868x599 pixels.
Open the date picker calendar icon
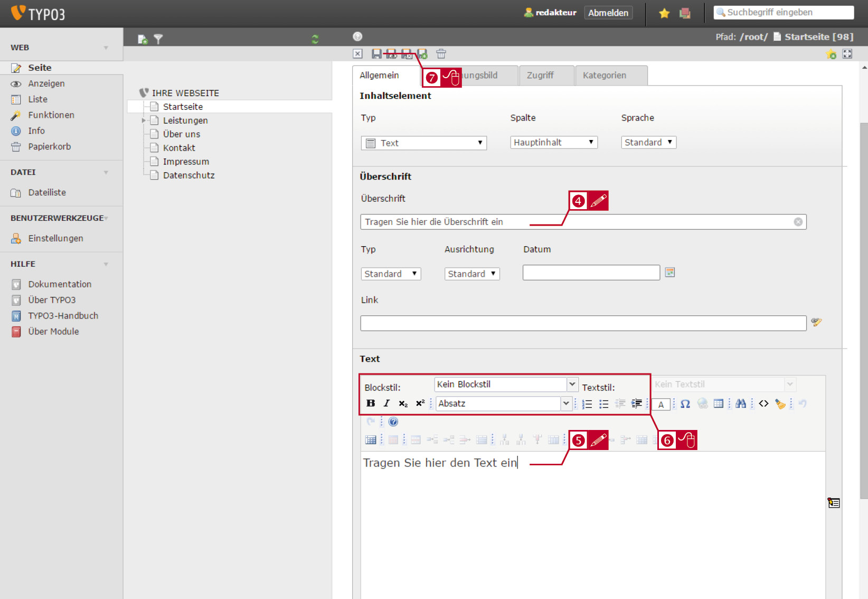[670, 273]
